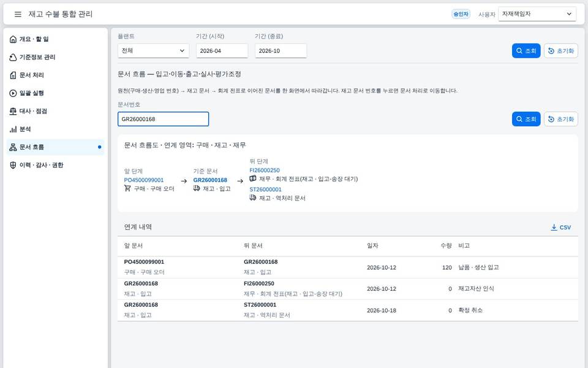This screenshot has height=368, width=588.
Task: Click the 재고자산 인식 remark cell
Action: [476, 289]
